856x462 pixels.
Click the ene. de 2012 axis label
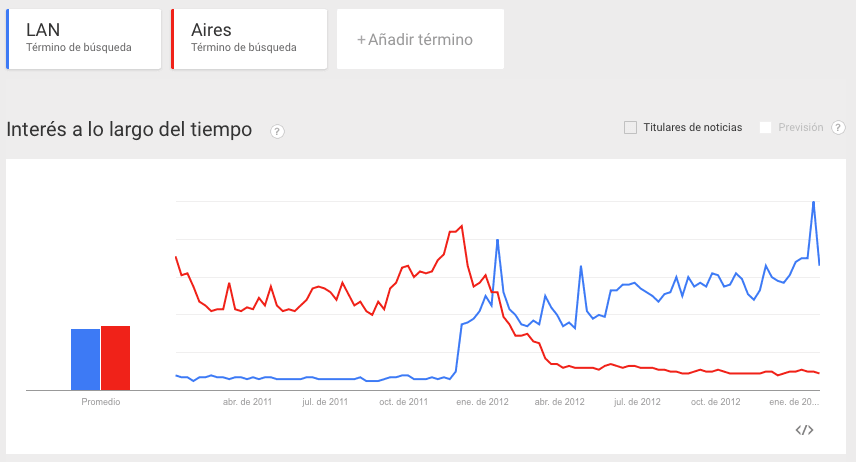click(482, 402)
